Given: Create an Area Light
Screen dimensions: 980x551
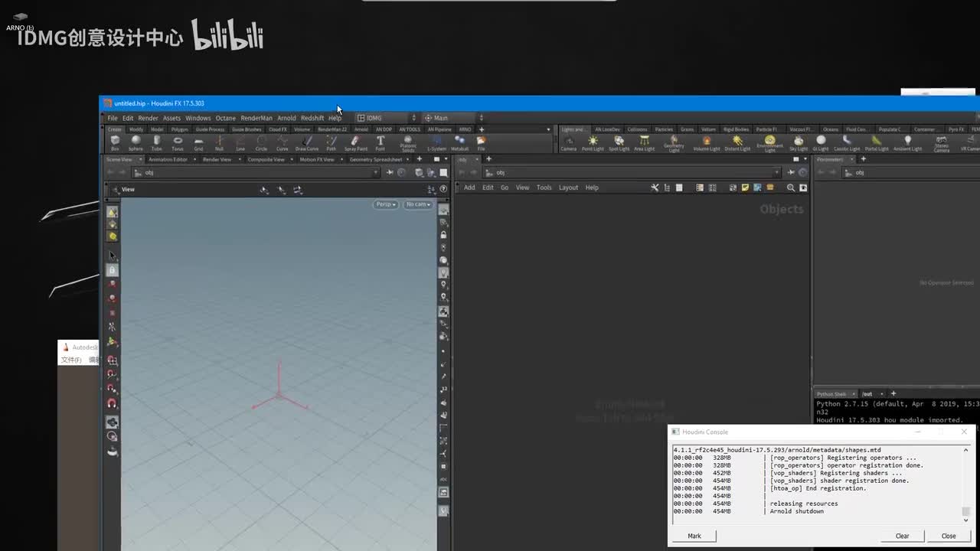Looking at the screenshot, I should point(644,143).
